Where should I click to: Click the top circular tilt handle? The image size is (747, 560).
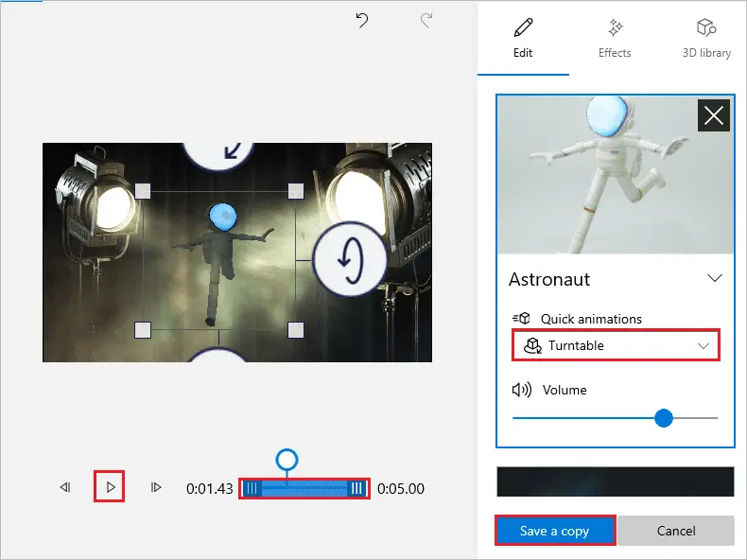coord(218,155)
